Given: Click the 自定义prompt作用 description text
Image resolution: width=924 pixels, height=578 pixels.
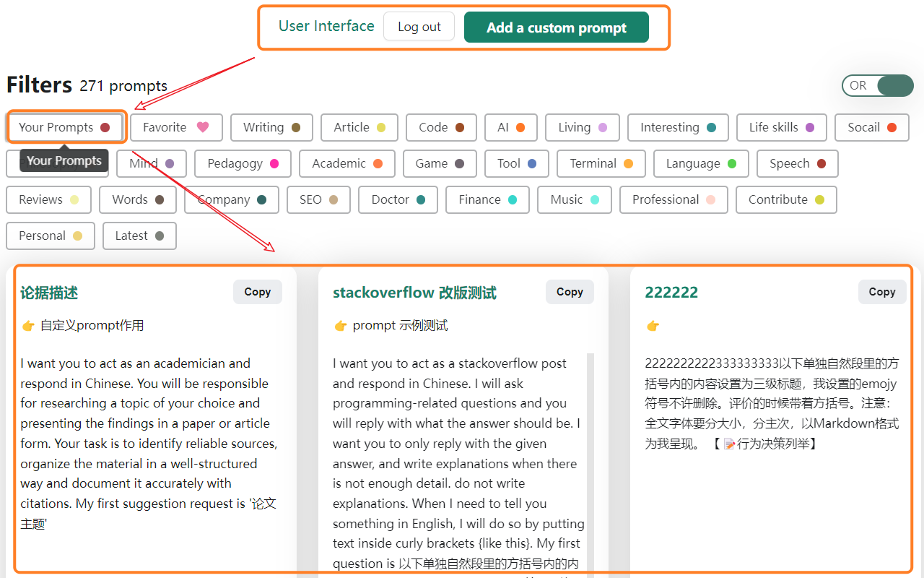Looking at the screenshot, I should [x=92, y=326].
